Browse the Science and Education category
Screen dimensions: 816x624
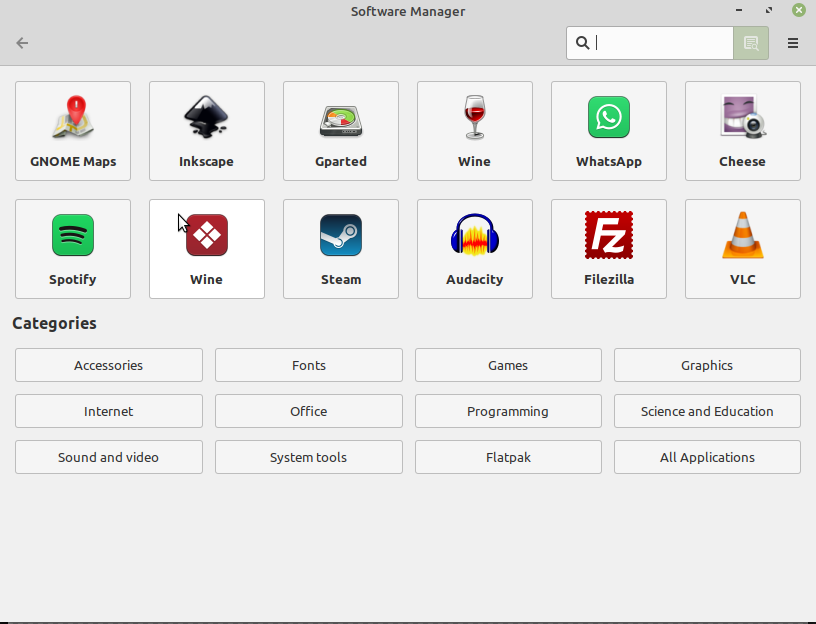tap(707, 411)
